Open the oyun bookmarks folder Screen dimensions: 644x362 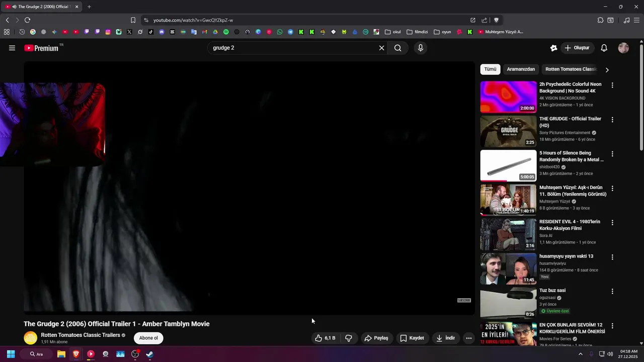coord(442,32)
